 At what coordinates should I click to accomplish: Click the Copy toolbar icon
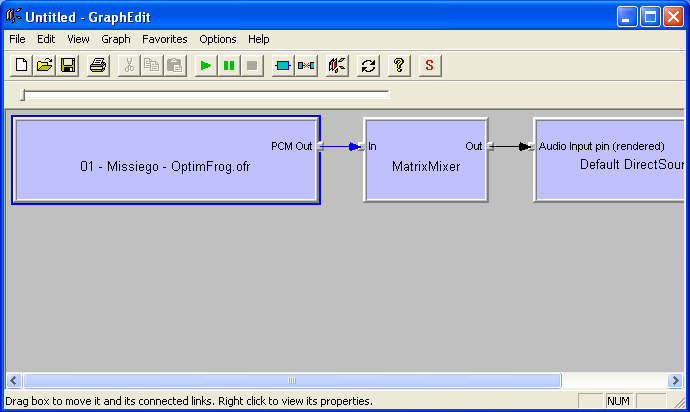(152, 66)
